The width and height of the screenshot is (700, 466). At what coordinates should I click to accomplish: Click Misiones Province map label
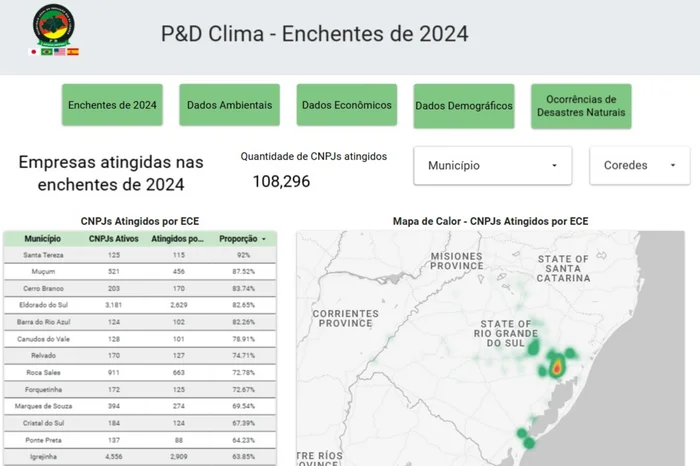pyautogui.click(x=457, y=261)
